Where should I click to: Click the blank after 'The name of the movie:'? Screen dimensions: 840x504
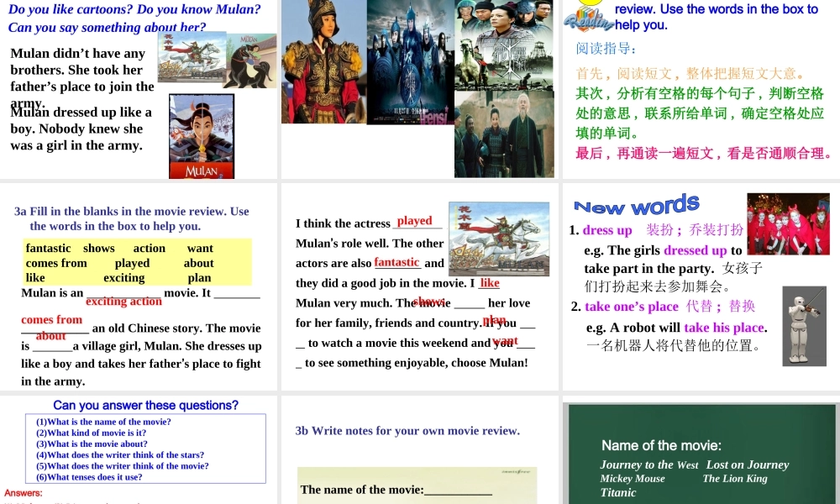coord(458,491)
